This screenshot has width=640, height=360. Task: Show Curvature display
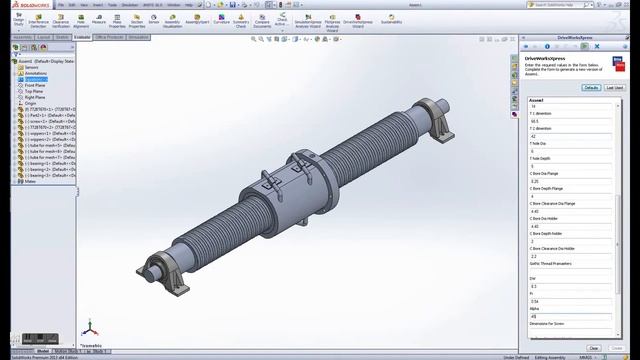click(x=221, y=19)
